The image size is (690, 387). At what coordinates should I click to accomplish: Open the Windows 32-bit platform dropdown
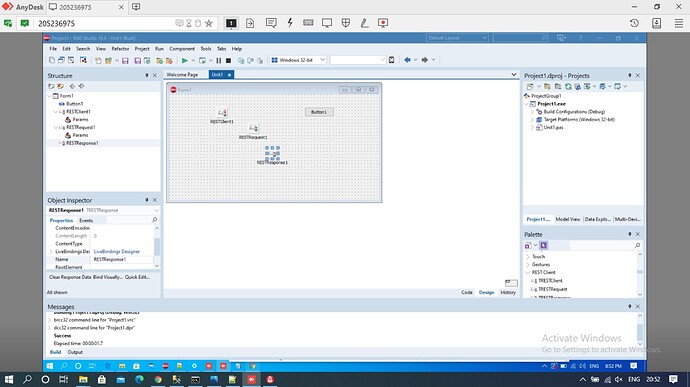tap(298, 60)
